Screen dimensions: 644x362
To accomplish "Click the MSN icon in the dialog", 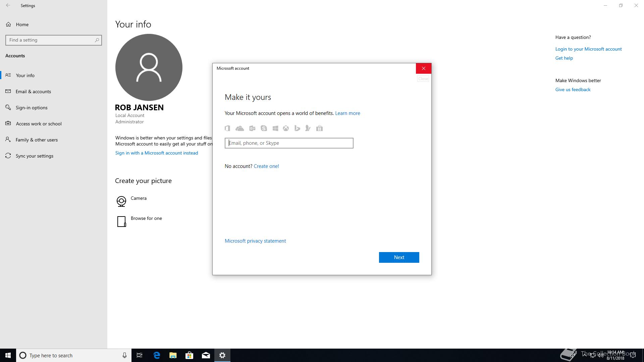I will click(308, 128).
